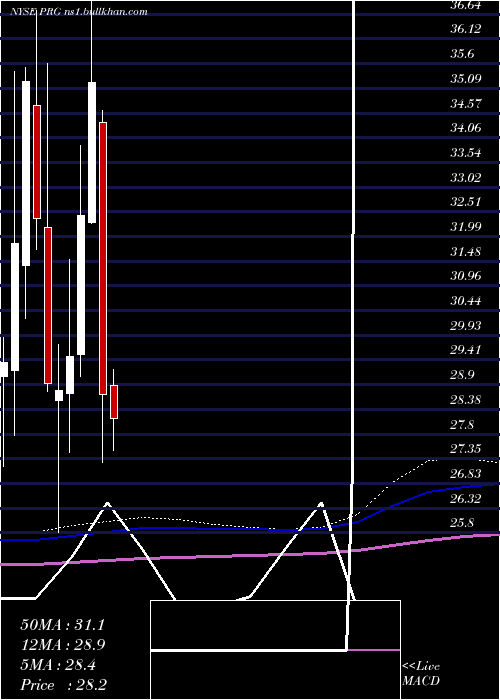Click the 35.6 price axis label

coord(462,54)
